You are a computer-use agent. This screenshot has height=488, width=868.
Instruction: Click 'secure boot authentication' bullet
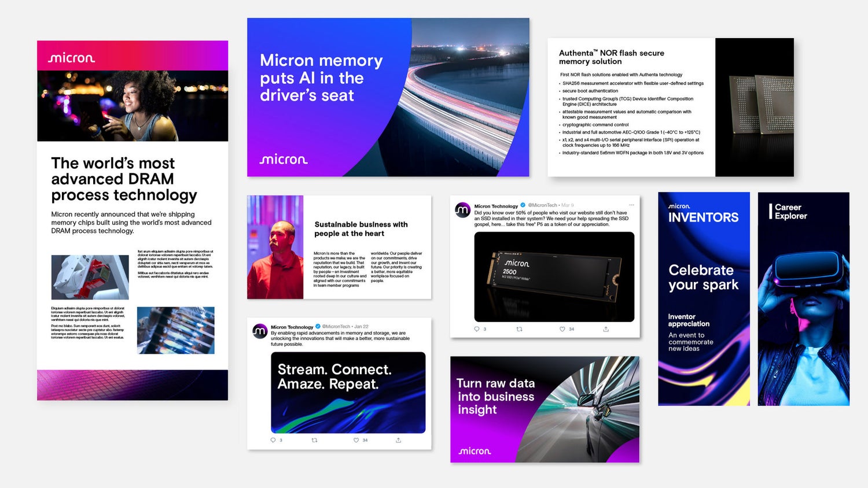590,91
